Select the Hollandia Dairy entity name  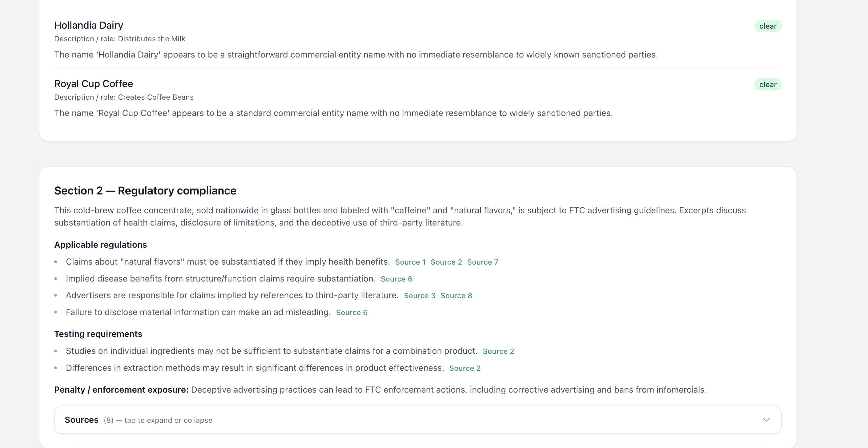point(89,25)
